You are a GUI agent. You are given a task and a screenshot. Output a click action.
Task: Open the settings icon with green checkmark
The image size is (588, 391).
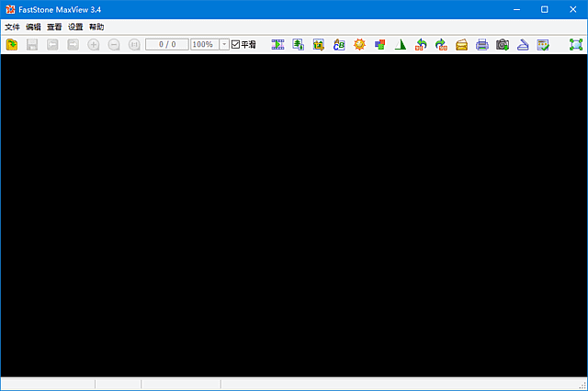click(543, 44)
